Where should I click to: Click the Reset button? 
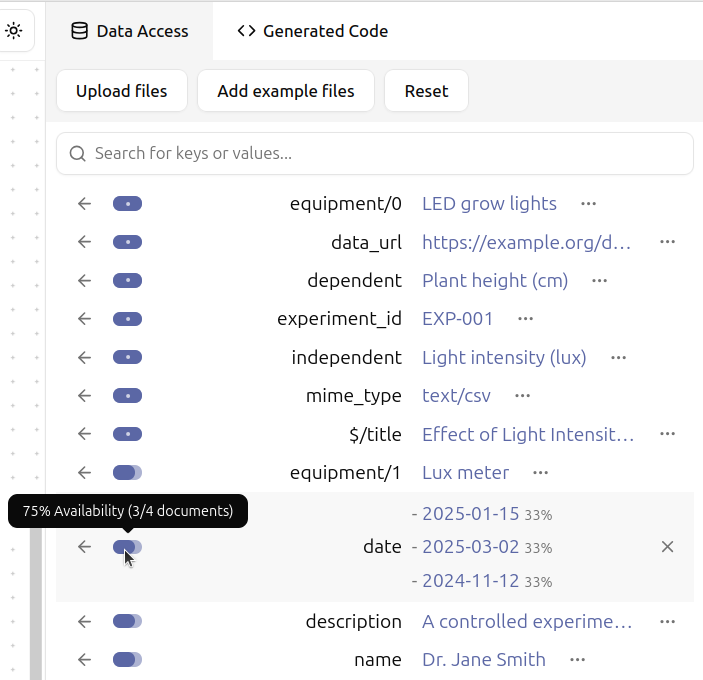[426, 91]
